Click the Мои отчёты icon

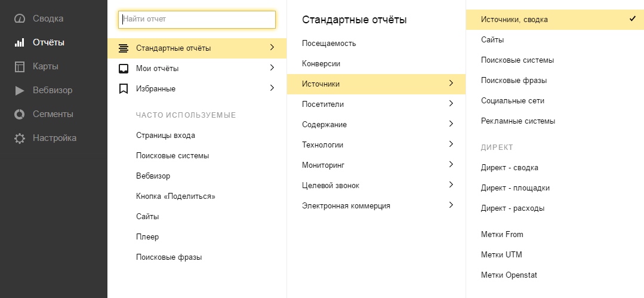(124, 68)
